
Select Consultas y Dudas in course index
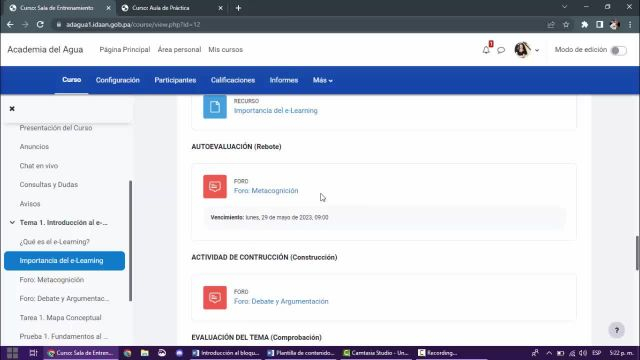click(x=49, y=184)
